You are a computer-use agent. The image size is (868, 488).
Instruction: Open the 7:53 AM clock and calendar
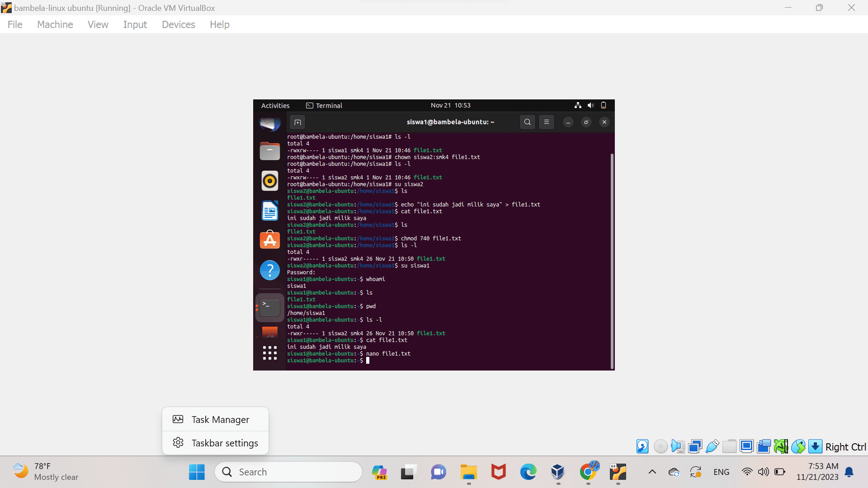[817, 472]
